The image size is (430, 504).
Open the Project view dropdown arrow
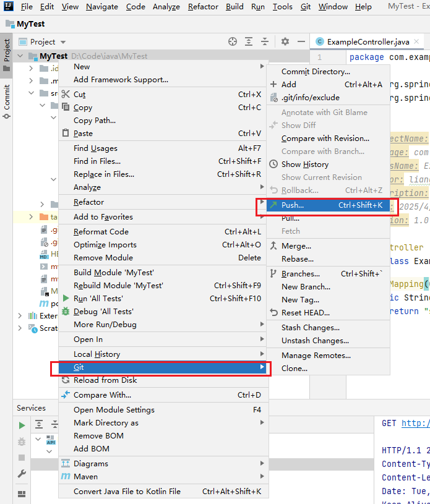(x=63, y=42)
